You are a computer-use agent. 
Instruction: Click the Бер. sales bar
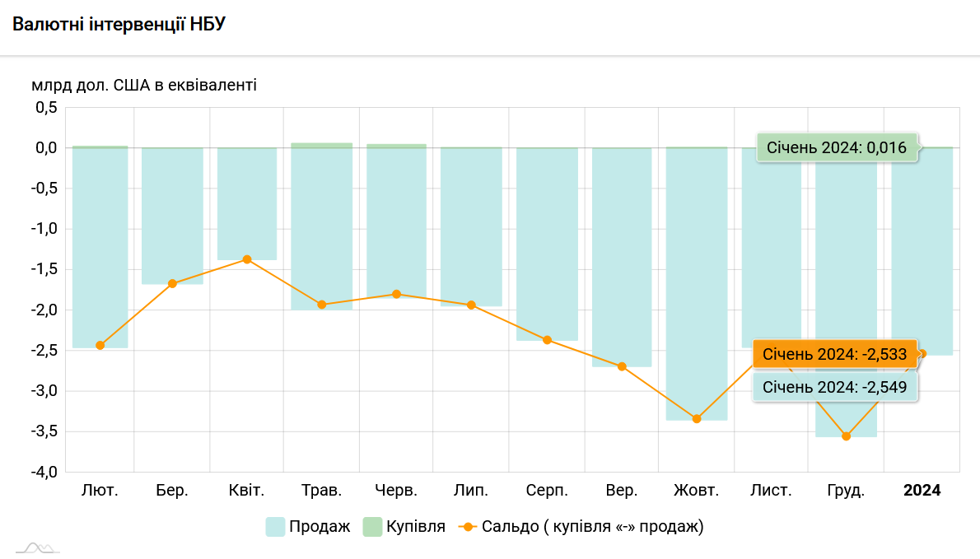coord(172,216)
